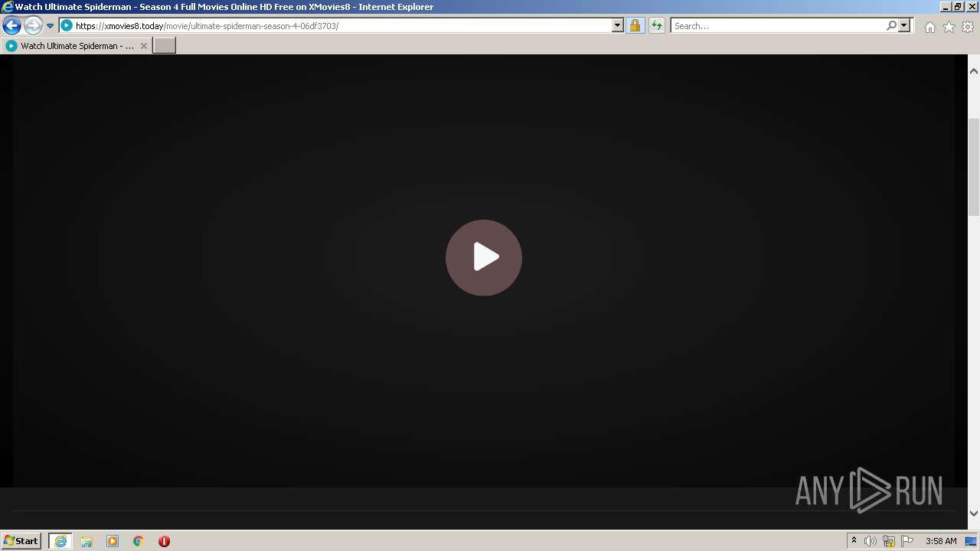Click the xmovies8.today URL in address bar
The height and width of the screenshot is (551, 980).
(x=207, y=26)
